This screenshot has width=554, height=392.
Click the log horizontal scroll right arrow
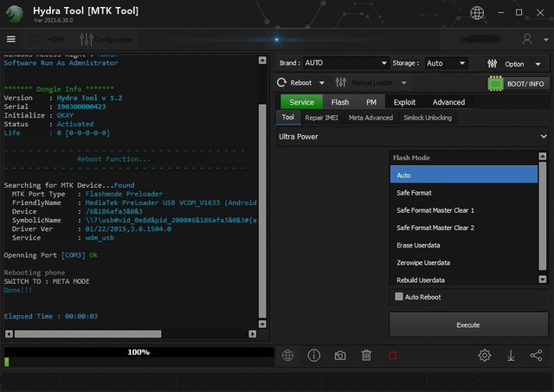[x=252, y=334]
